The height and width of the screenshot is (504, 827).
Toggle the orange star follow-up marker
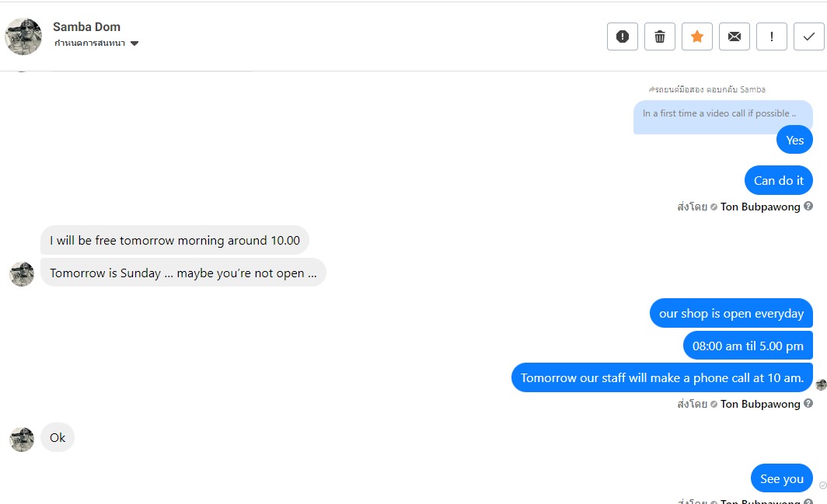pos(697,36)
